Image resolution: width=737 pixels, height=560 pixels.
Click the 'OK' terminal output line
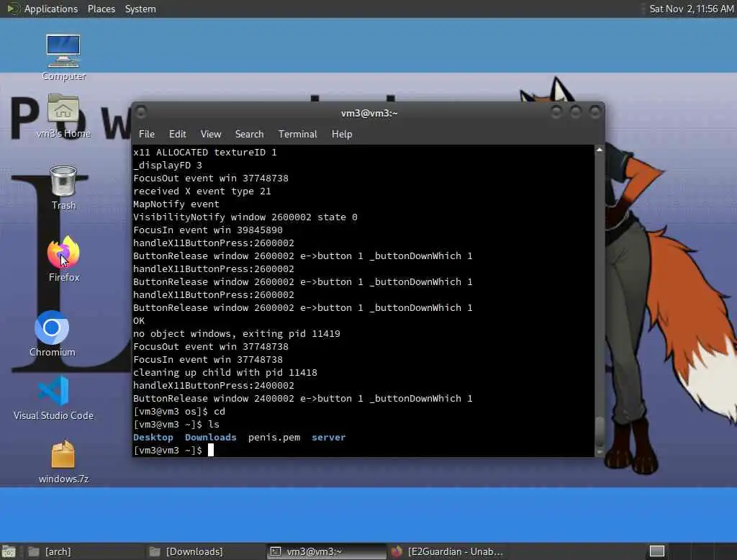pos(139,321)
